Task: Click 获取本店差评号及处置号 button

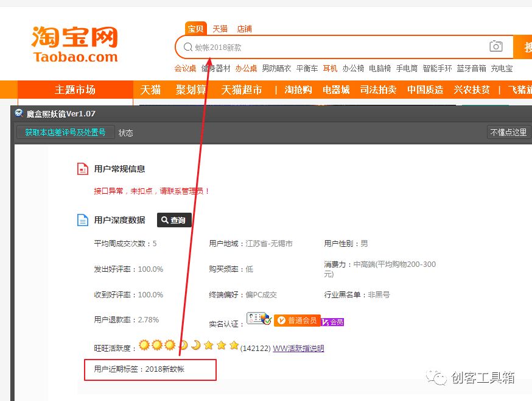Action: (66, 132)
